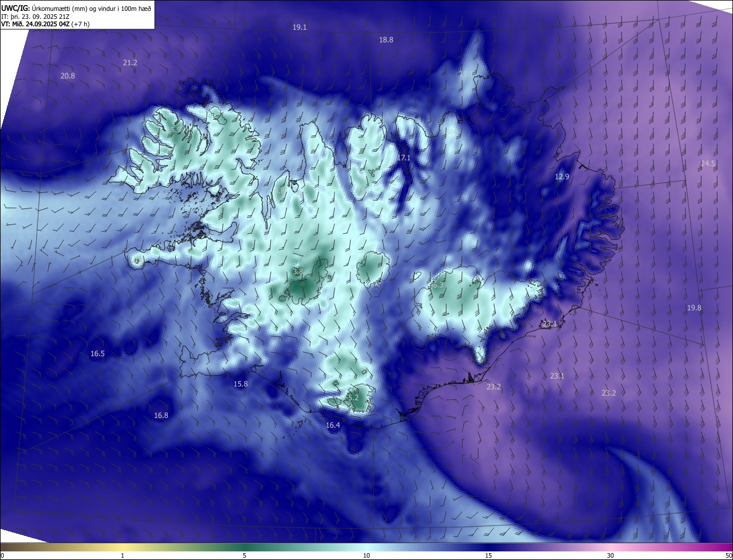The width and height of the screenshot is (733, 560).
Task: Click the 'VT: Mið. 24.09.2025 04Z (+7 h)' line
Action: point(45,24)
